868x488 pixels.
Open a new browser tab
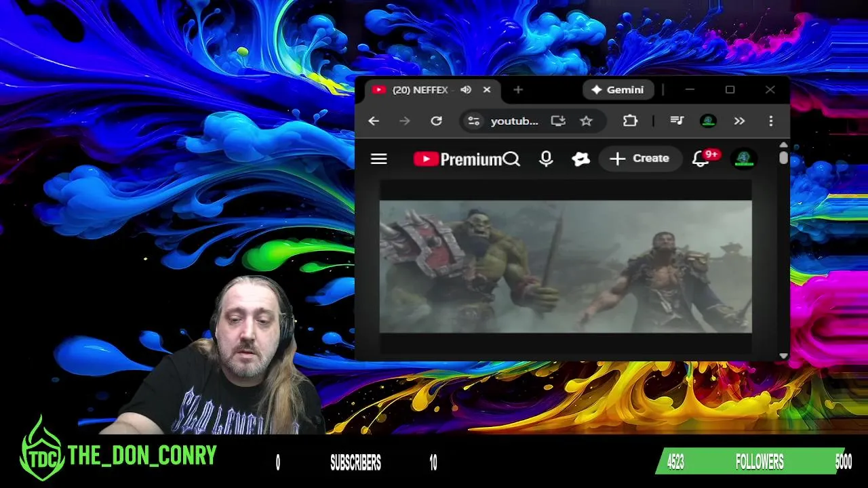(x=518, y=89)
